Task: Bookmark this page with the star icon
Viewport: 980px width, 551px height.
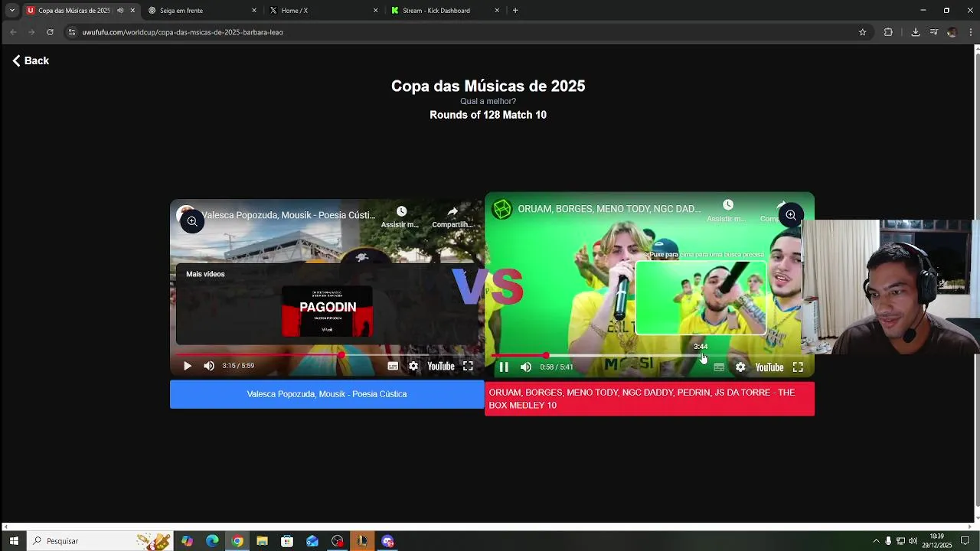Action: (x=862, y=32)
